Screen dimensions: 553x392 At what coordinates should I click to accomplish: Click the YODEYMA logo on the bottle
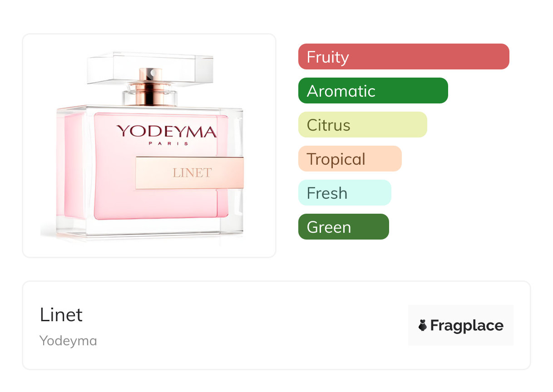tap(167, 132)
